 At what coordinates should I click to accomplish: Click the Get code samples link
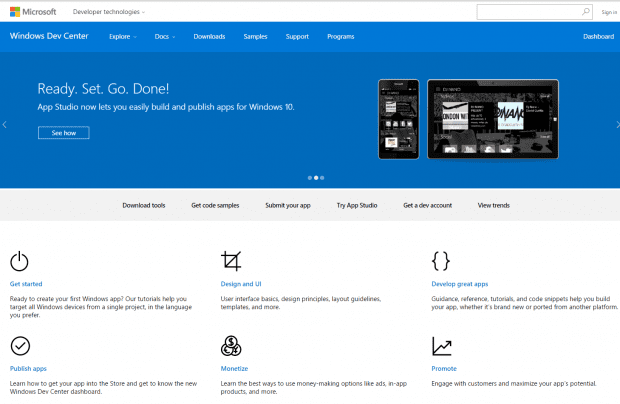tap(215, 205)
